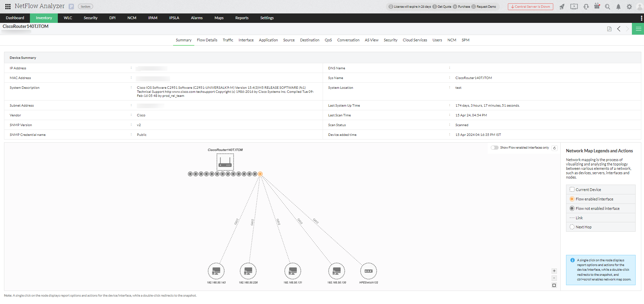The height and width of the screenshot is (304, 644).
Task: Open the Getting Started rocket icon
Action: 562,6
